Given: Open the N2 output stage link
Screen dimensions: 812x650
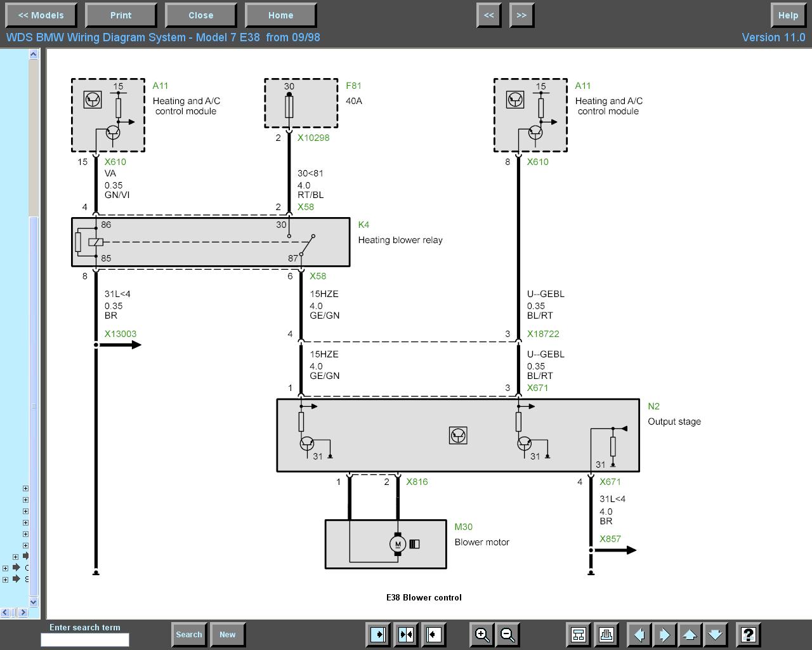Looking at the screenshot, I should click(653, 406).
